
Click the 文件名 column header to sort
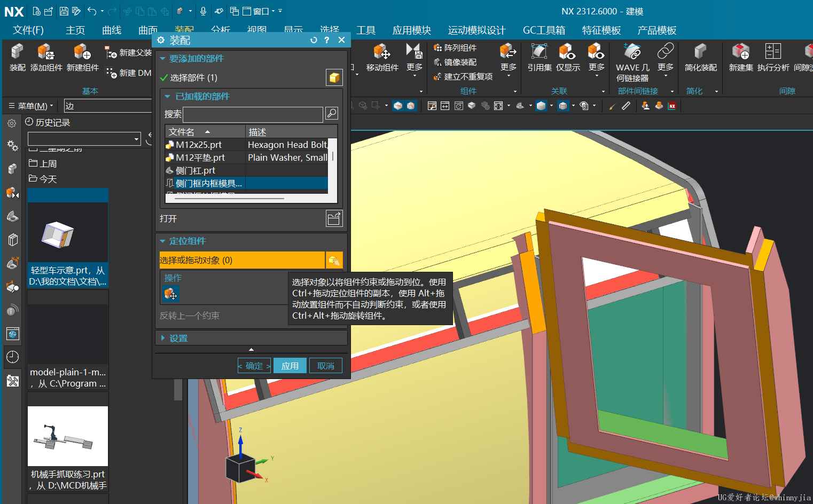[205, 131]
